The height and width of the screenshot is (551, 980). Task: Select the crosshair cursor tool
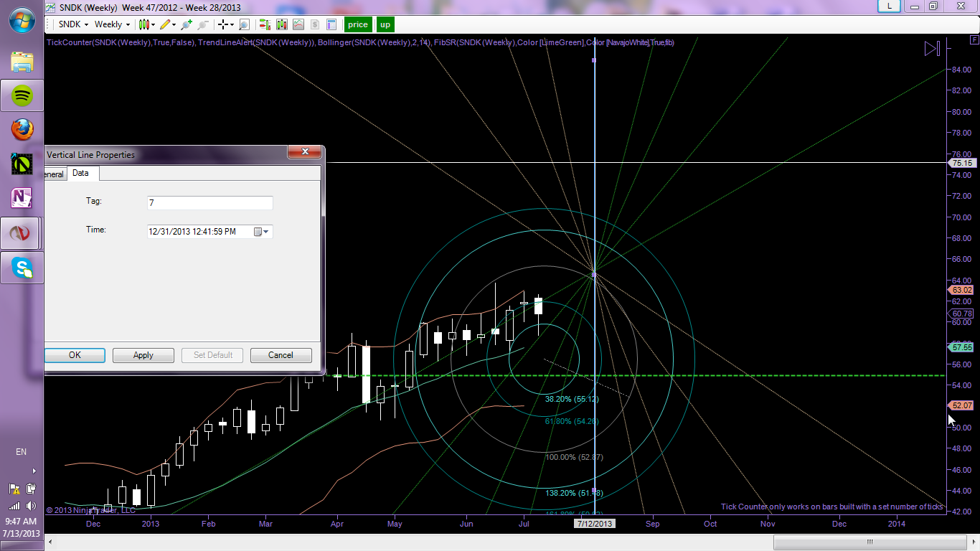coord(223,24)
